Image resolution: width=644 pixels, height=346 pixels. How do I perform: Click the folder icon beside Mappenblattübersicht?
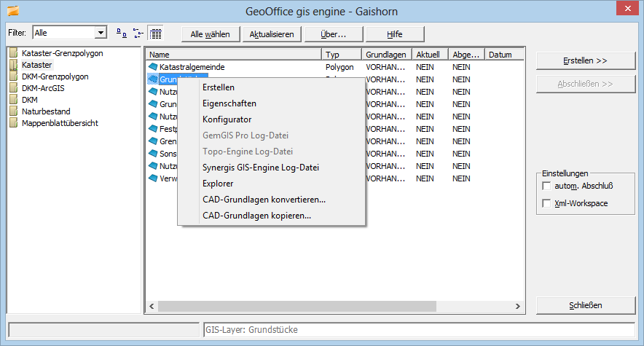14,122
